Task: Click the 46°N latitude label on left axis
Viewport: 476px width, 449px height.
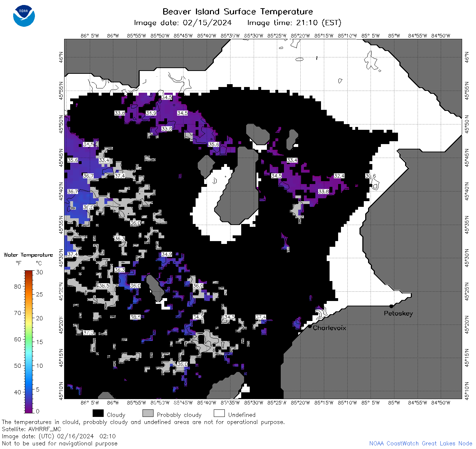Action: click(x=61, y=57)
